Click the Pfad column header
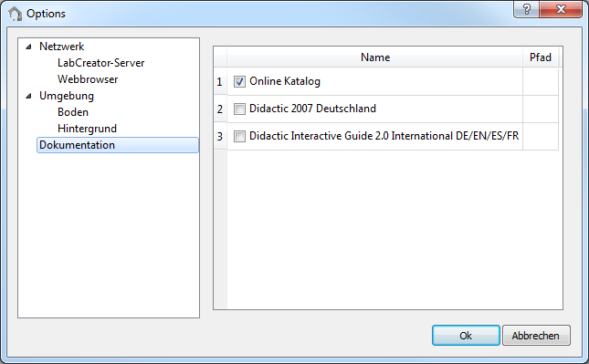This screenshot has width=589, height=364. click(x=541, y=57)
